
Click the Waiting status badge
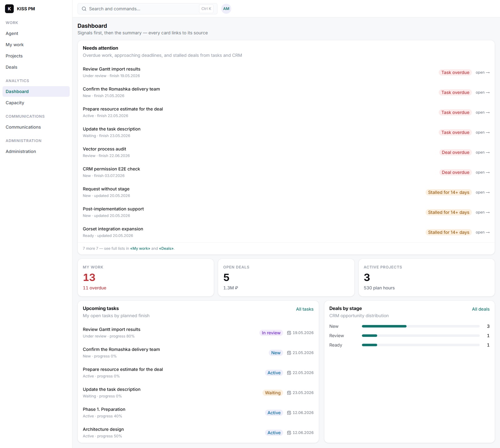(273, 393)
